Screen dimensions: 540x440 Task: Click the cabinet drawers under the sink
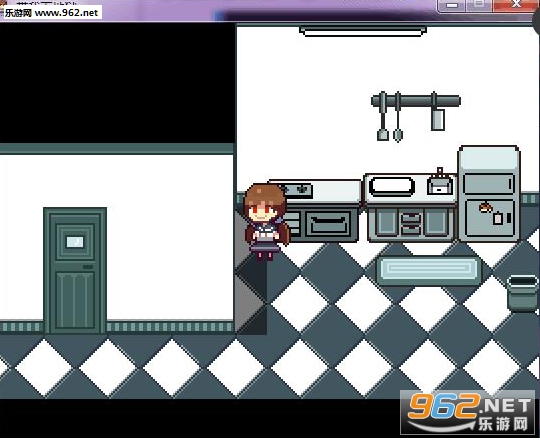(411, 223)
